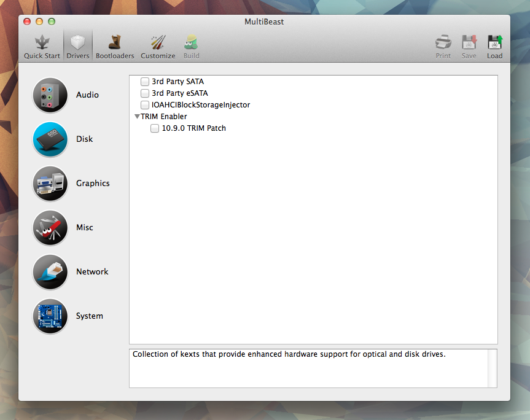Screen dimensions: 530x420
Task: Open the Bootloaders section
Action: [114, 43]
